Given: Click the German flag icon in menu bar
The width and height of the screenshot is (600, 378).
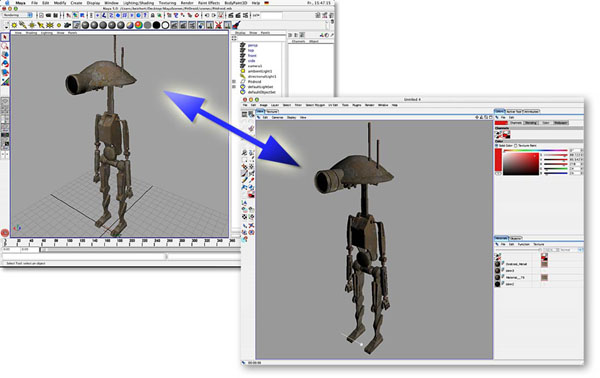Looking at the screenshot, I should (x=267, y=3).
